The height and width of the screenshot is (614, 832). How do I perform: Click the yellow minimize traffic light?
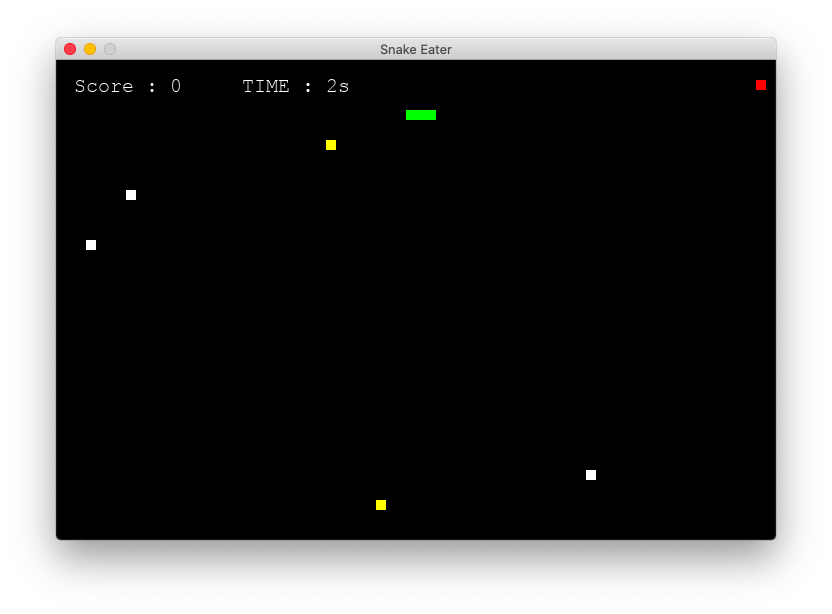coord(89,48)
